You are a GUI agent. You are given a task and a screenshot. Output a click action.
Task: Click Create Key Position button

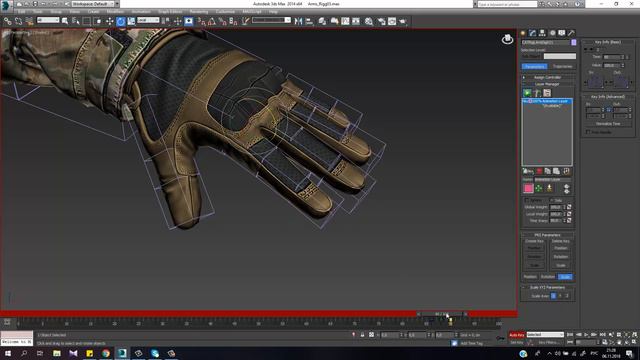point(534,248)
